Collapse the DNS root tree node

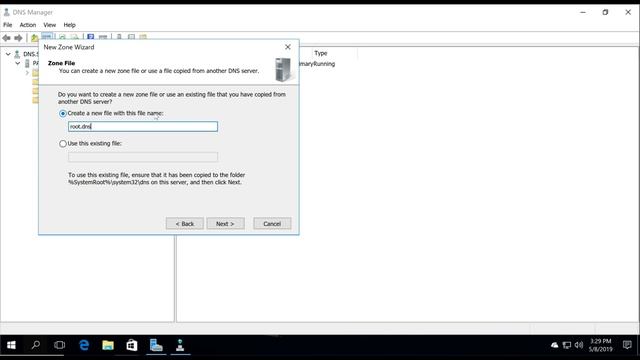pyautogui.click(x=8, y=54)
